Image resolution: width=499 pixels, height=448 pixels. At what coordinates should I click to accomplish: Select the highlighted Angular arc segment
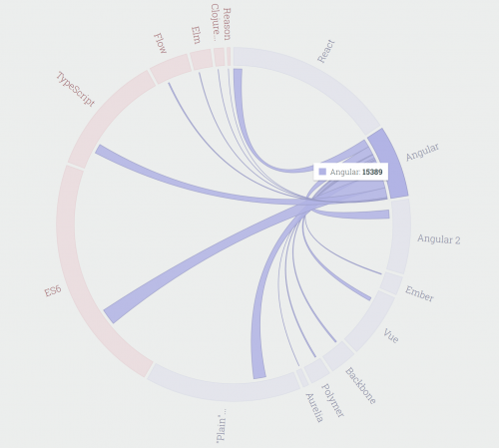coord(389,163)
